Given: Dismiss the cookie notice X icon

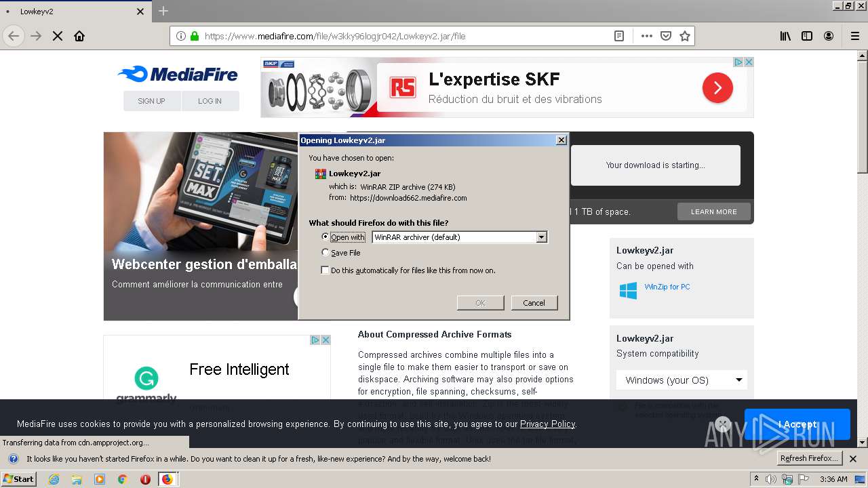Looking at the screenshot, I should (723, 424).
